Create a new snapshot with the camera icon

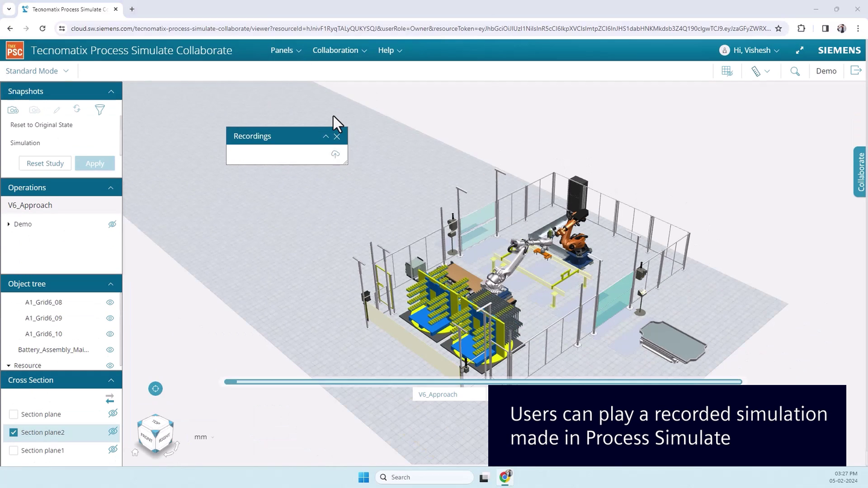[13, 110]
